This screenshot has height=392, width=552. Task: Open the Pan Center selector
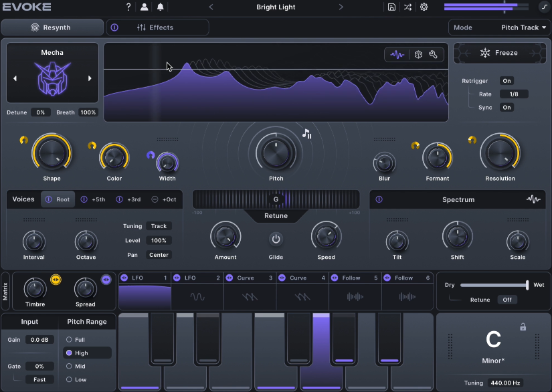pos(159,255)
